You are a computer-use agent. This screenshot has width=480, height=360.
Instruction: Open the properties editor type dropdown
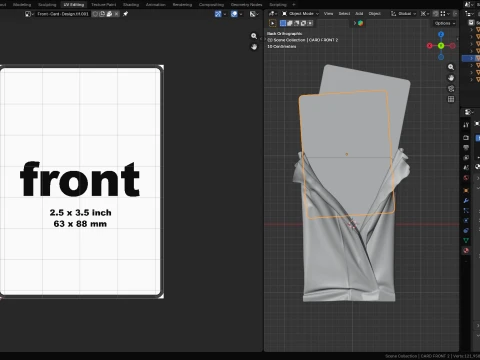pyautogui.click(x=469, y=112)
